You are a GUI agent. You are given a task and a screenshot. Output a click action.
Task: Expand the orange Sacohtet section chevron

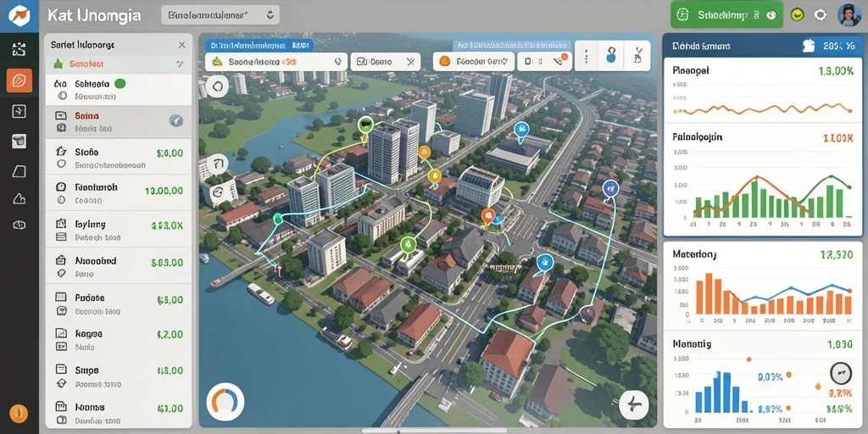(x=180, y=64)
